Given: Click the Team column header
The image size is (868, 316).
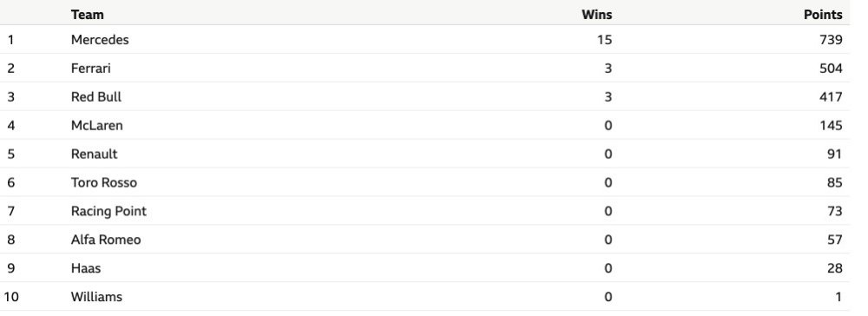Looking at the screenshot, I should 87,15.
